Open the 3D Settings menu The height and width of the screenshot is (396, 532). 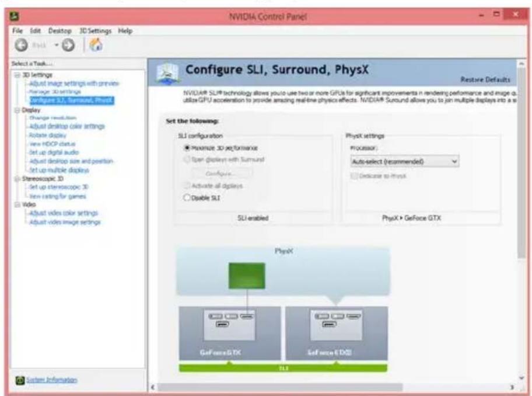[95, 31]
